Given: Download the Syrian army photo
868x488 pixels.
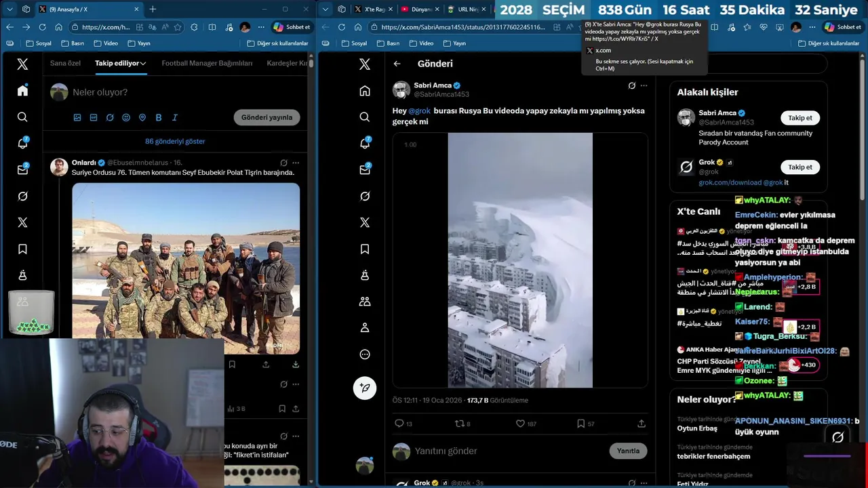Looking at the screenshot, I should [296, 364].
